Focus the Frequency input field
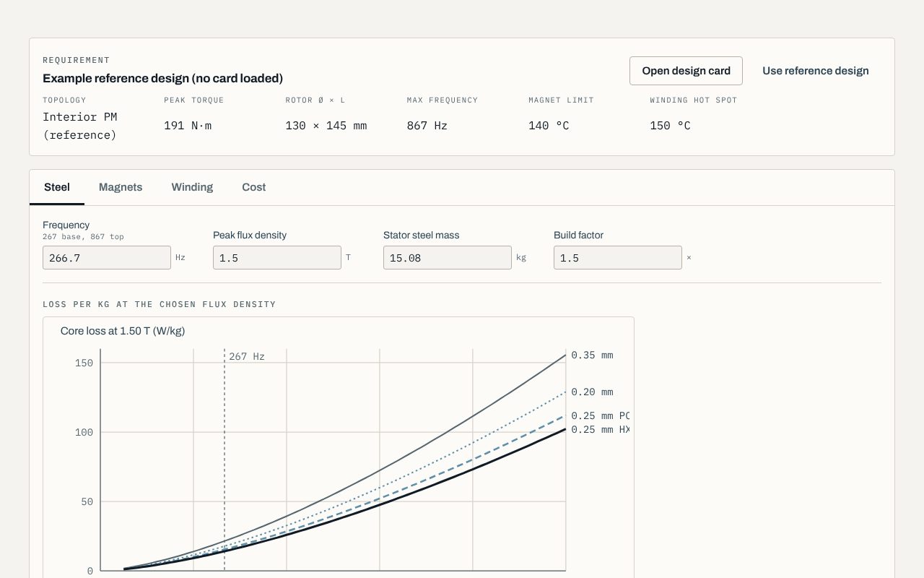Viewport: 924px width, 578px height. point(107,258)
